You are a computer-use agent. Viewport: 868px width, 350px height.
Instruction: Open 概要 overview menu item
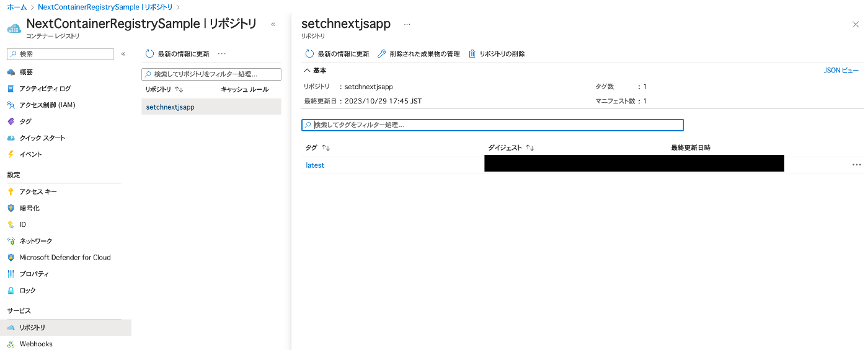point(26,72)
